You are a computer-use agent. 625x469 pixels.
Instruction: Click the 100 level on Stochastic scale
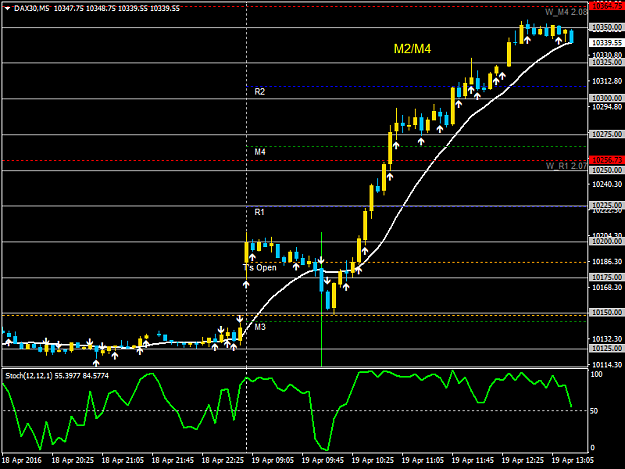click(596, 374)
